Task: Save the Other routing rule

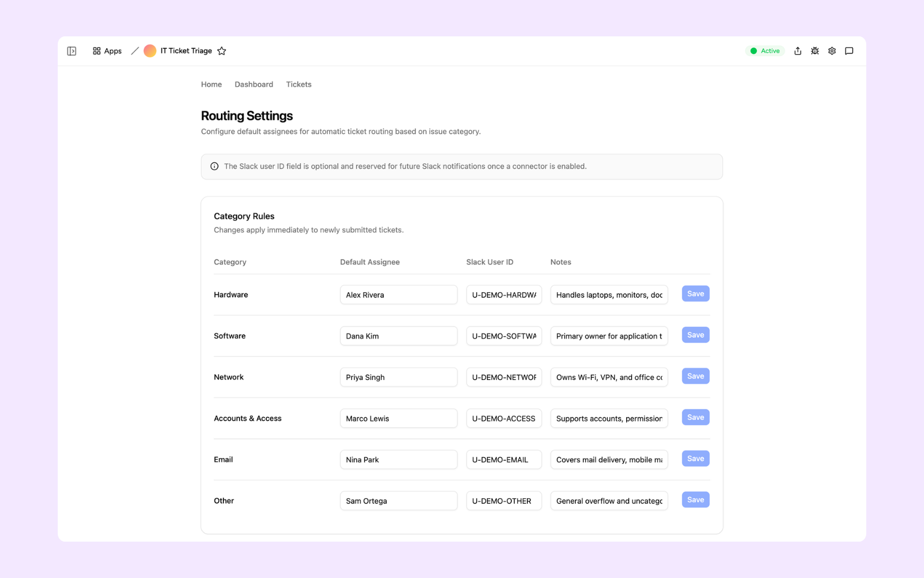Action: [x=696, y=500]
